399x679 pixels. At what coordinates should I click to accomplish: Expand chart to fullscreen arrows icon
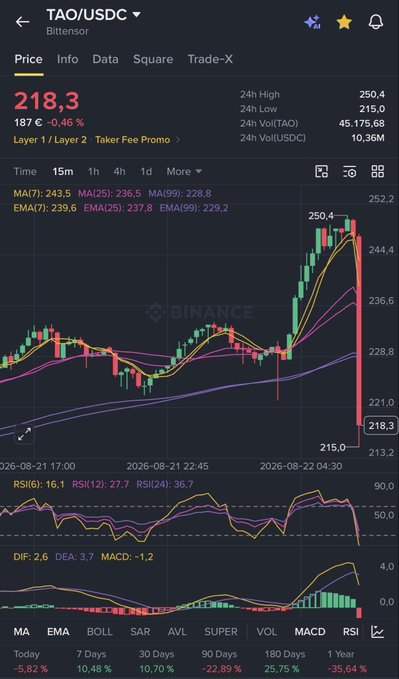pos(24,434)
